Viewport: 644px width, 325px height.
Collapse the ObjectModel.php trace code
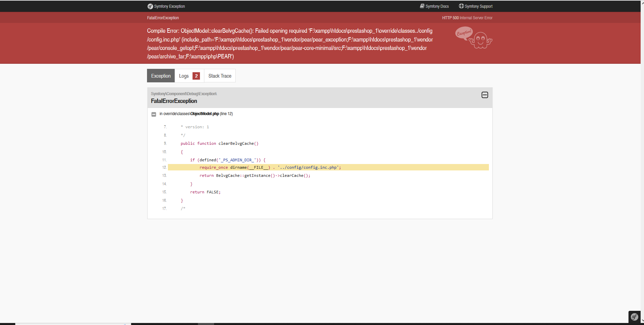154,114
